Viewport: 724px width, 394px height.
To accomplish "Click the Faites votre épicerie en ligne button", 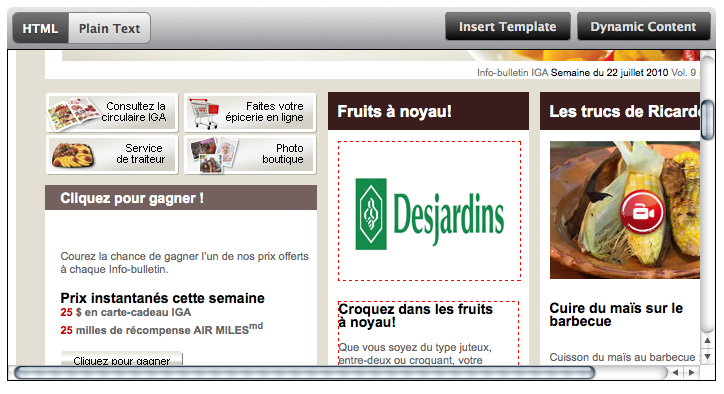I will (250, 113).
